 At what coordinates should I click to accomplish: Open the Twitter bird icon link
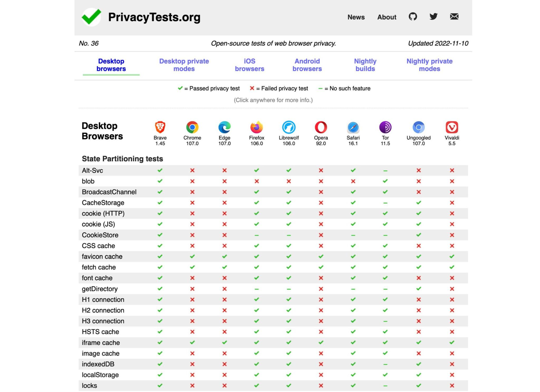click(433, 17)
